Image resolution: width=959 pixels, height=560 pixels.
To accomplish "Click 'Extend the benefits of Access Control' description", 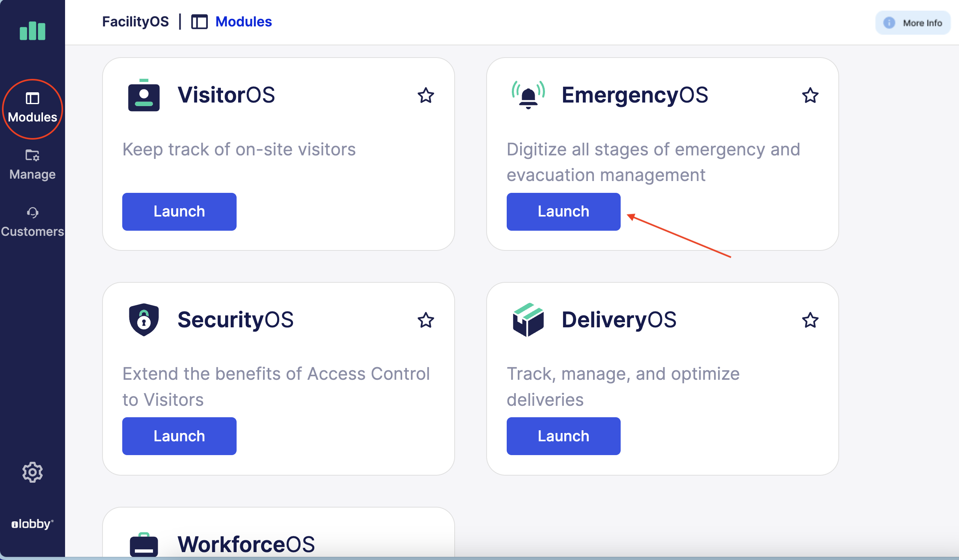I will (x=276, y=386).
